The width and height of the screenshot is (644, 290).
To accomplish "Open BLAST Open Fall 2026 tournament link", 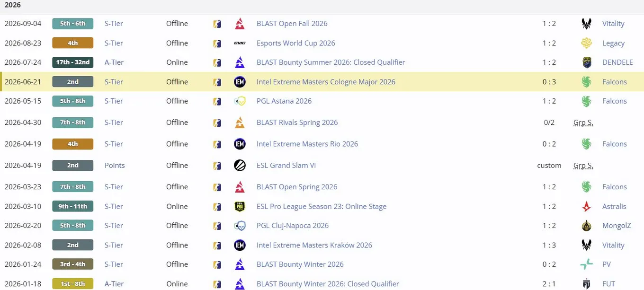I will 292,24.
